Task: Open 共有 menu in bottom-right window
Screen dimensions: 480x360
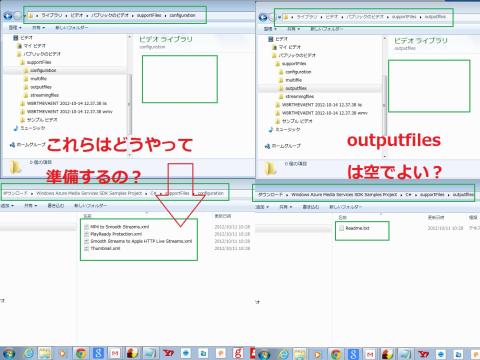Action: click(x=286, y=207)
